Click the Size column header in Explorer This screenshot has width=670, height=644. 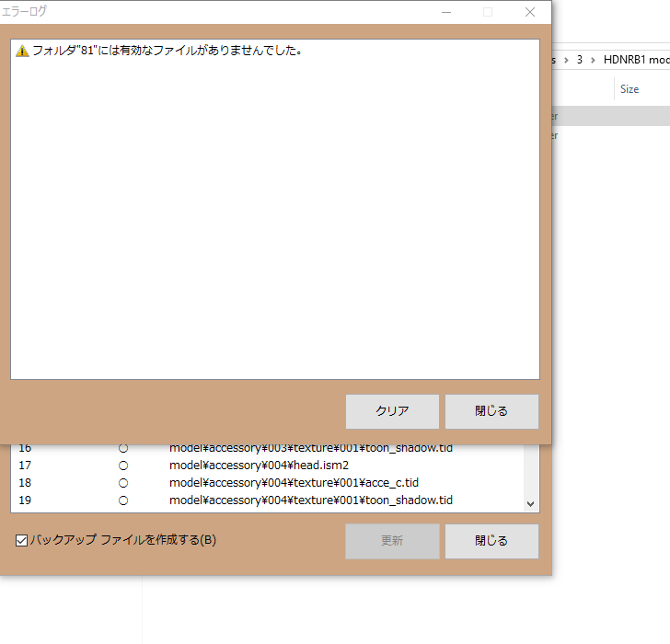[630, 89]
